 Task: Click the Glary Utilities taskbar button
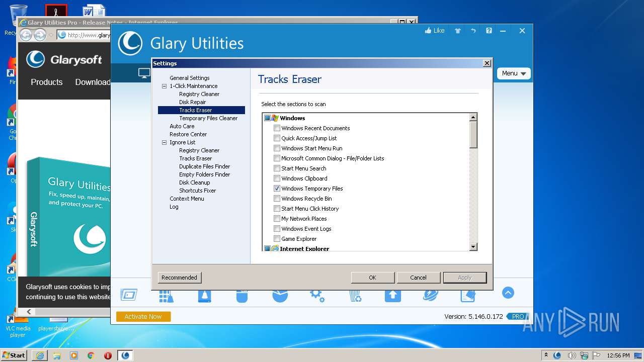125,355
